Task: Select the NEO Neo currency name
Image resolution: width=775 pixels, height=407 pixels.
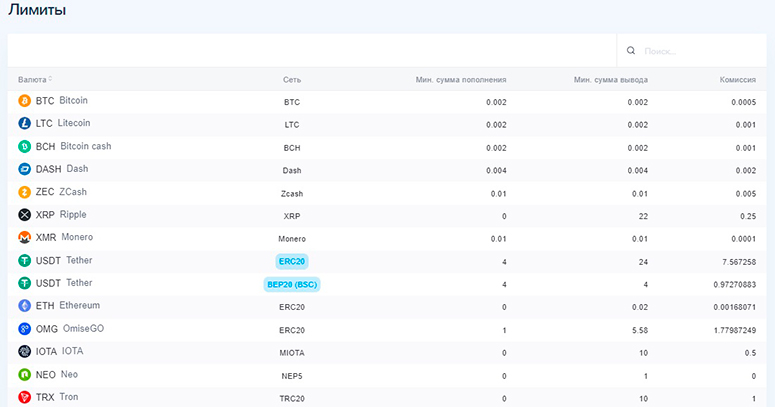Action: [57, 375]
